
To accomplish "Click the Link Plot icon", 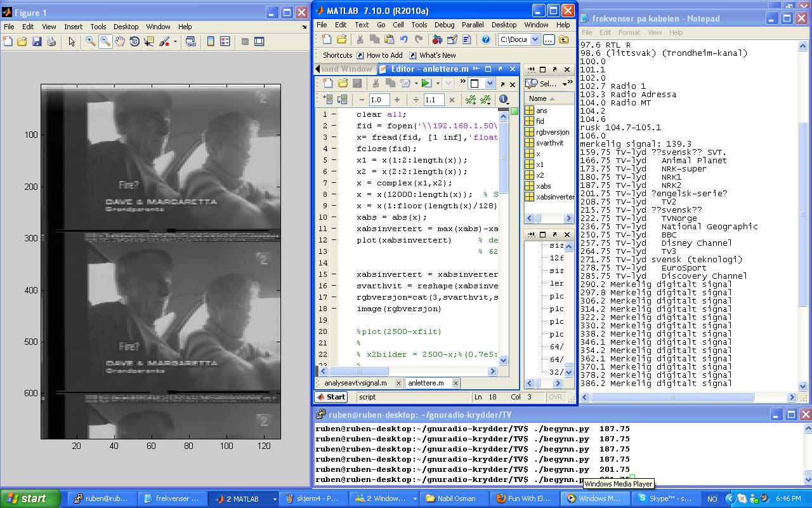I will point(190,41).
